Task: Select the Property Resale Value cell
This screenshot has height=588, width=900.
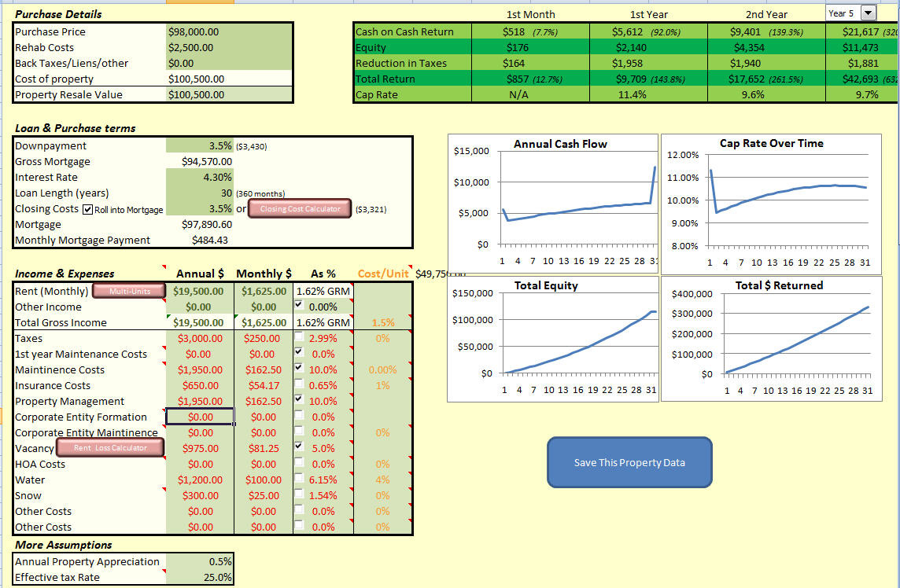Action: click(229, 94)
